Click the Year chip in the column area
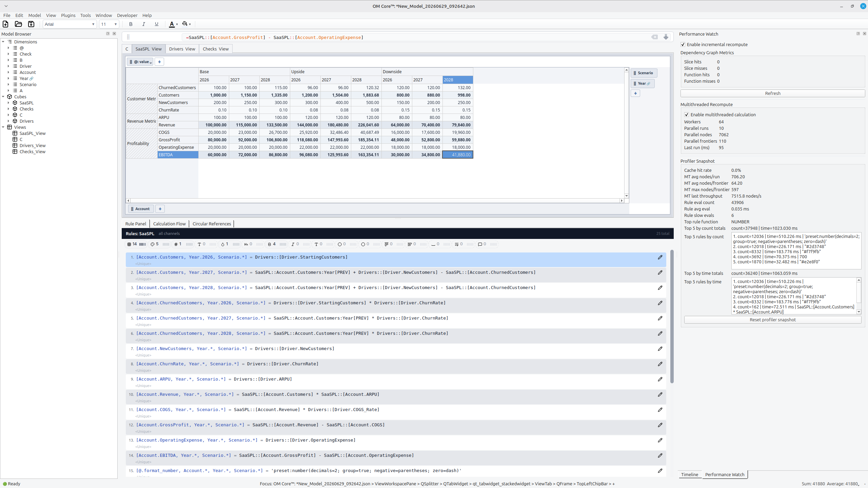This screenshot has width=868, height=488. [643, 83]
